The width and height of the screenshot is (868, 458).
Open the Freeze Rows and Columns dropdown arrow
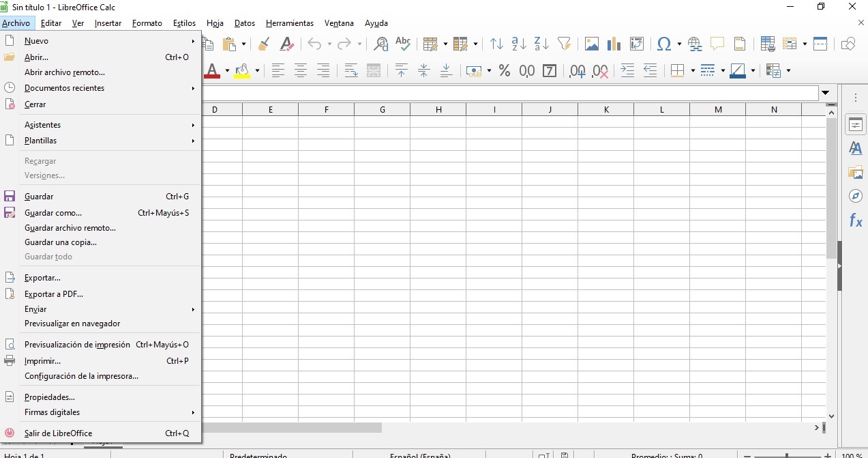[x=805, y=44]
